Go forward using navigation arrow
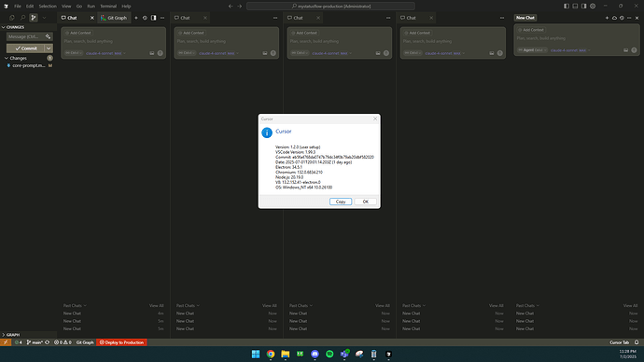The image size is (644, 362). [x=240, y=7]
